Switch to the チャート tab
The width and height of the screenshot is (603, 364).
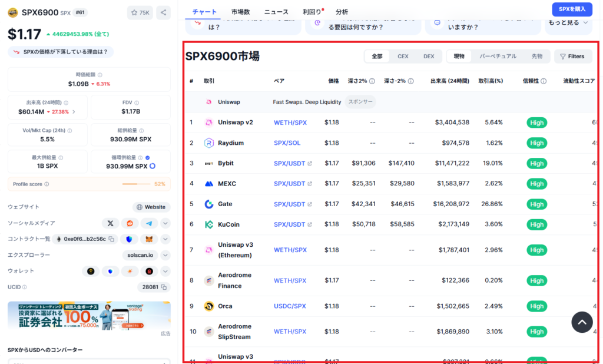(x=204, y=12)
